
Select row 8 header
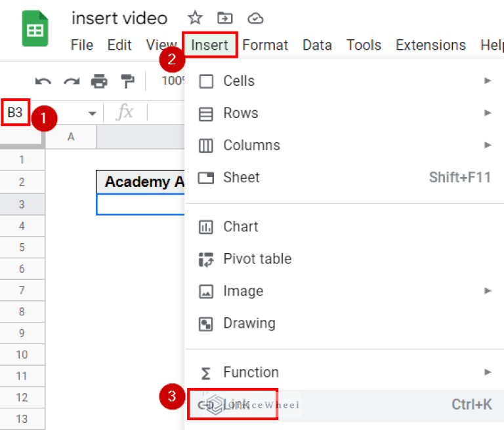pyautogui.click(x=22, y=312)
